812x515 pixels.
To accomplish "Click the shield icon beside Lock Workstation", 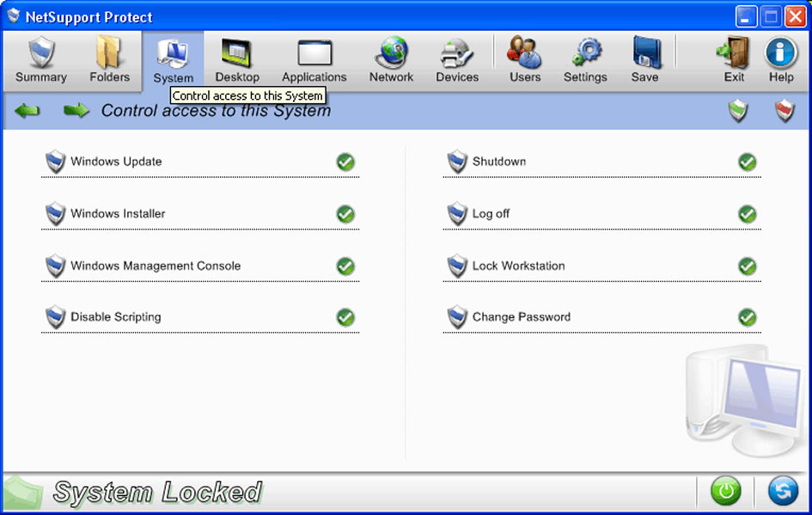I will coord(457,266).
